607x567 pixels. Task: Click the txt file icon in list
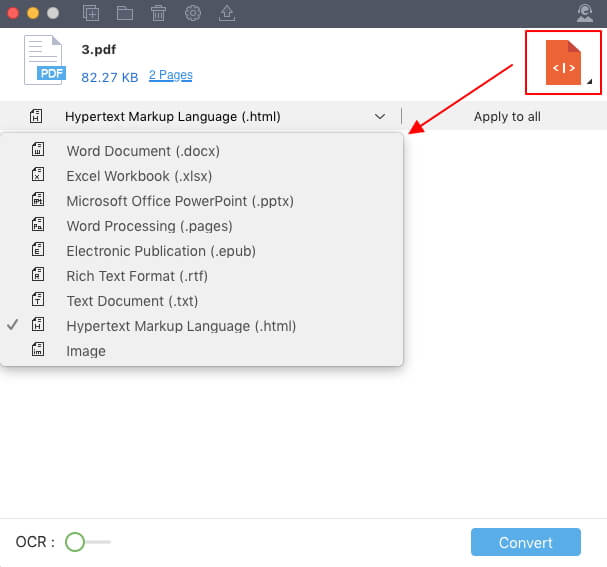click(38, 299)
